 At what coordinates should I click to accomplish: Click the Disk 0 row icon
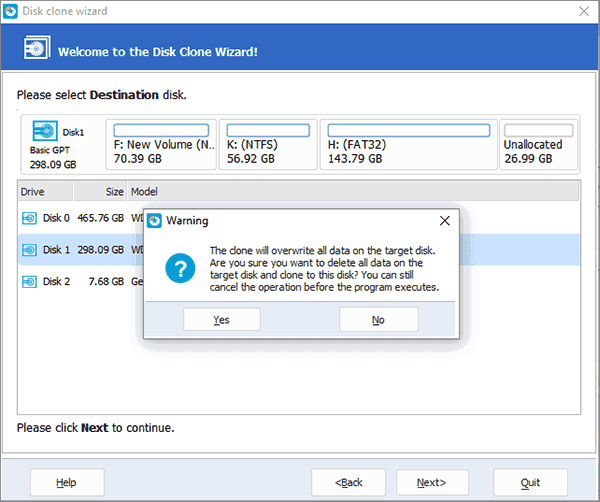(29, 218)
